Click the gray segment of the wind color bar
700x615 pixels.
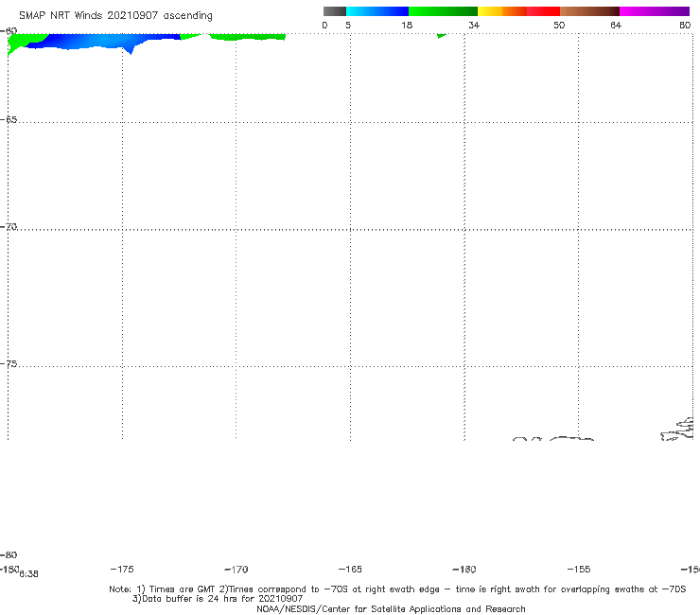point(334,11)
